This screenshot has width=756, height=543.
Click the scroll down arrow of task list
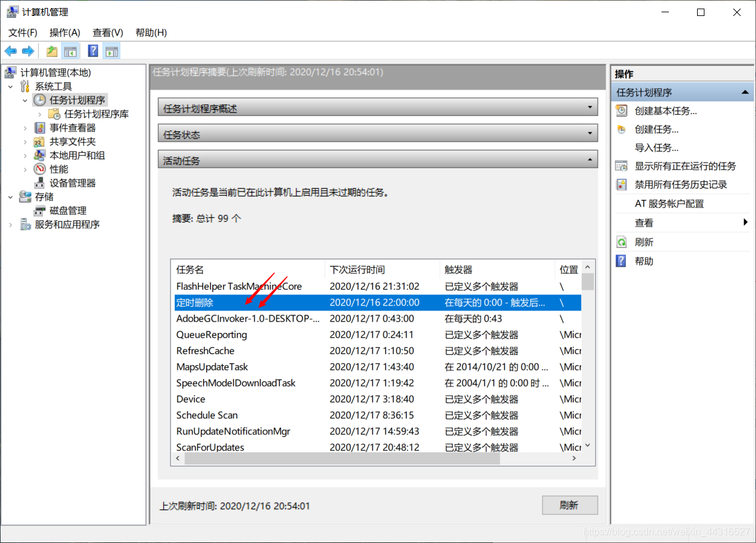[x=587, y=446]
